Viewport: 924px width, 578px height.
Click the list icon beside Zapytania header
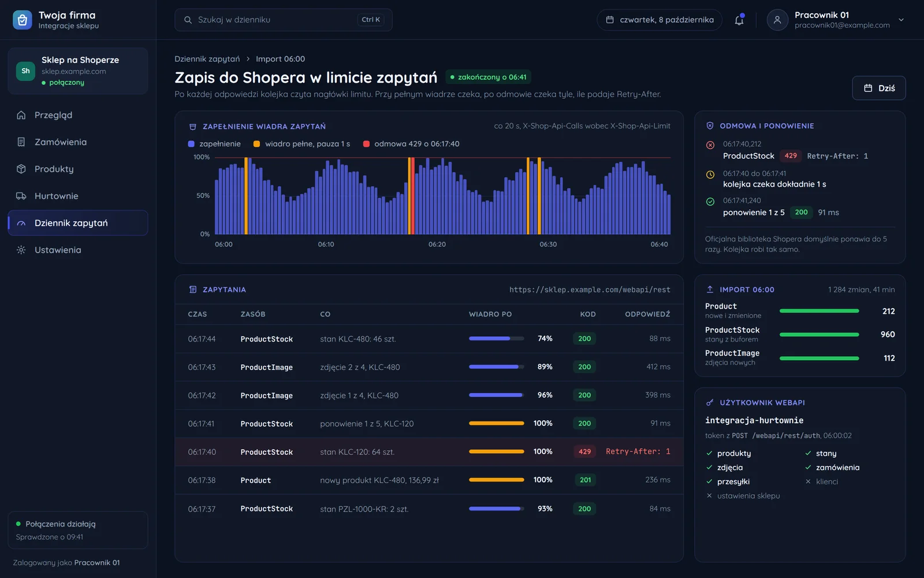tap(193, 290)
